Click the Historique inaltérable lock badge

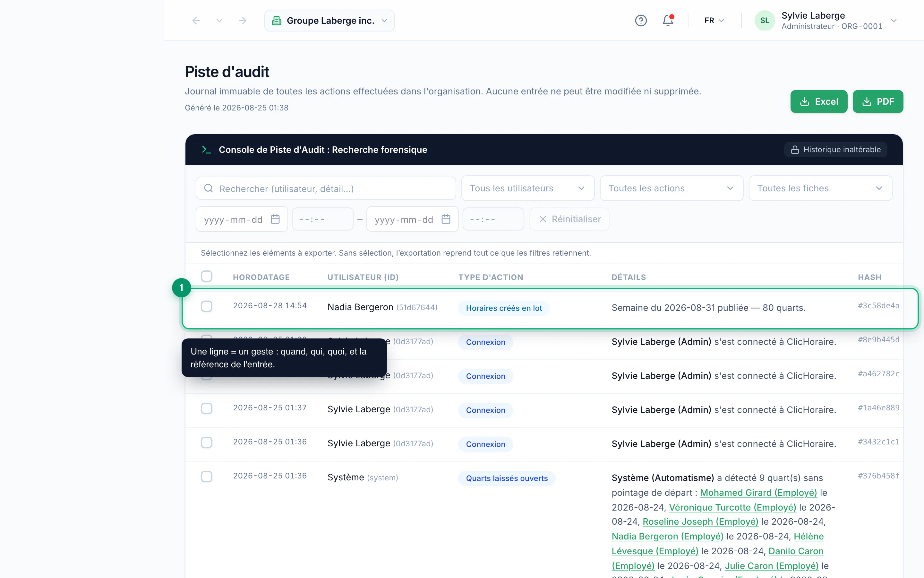click(x=835, y=150)
